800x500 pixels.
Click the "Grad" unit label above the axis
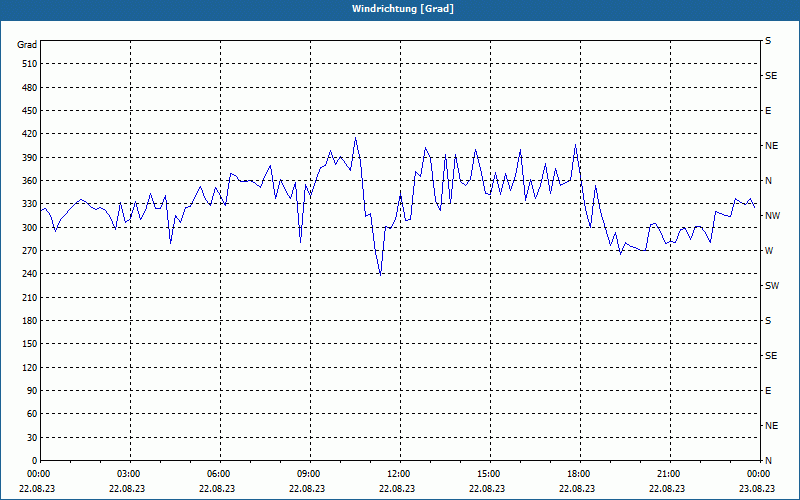(x=27, y=45)
